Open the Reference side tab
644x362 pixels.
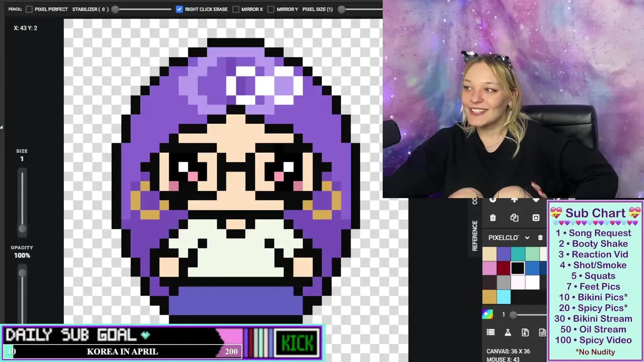point(474,236)
